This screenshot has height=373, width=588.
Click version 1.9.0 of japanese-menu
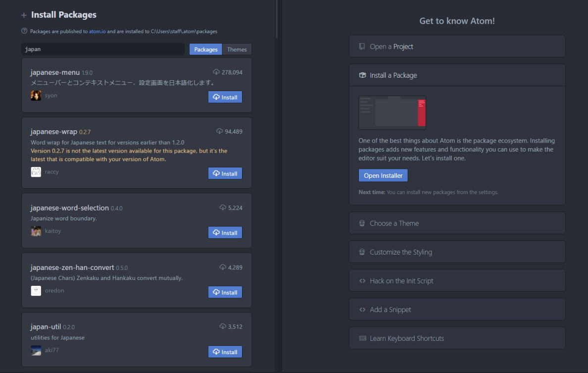point(87,73)
